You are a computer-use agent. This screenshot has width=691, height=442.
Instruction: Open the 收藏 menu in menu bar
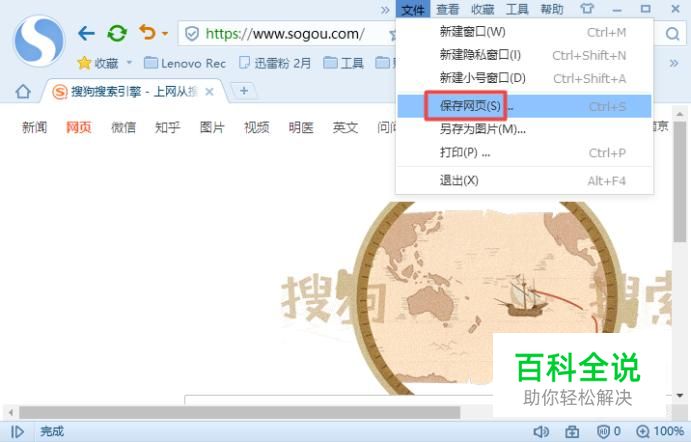(x=483, y=9)
